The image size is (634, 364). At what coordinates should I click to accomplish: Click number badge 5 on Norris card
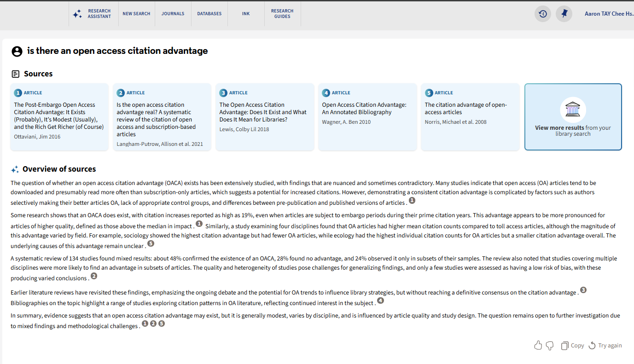click(x=429, y=93)
